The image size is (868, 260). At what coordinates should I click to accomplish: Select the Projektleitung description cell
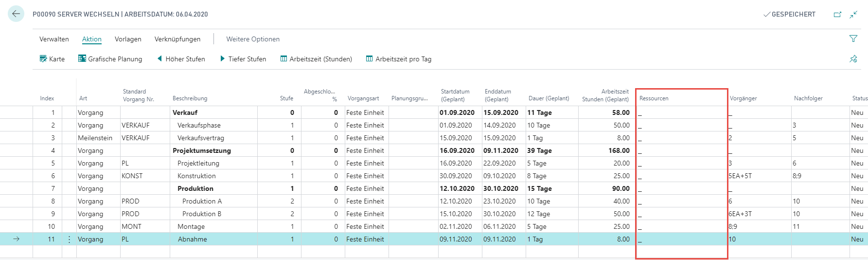tap(213, 163)
